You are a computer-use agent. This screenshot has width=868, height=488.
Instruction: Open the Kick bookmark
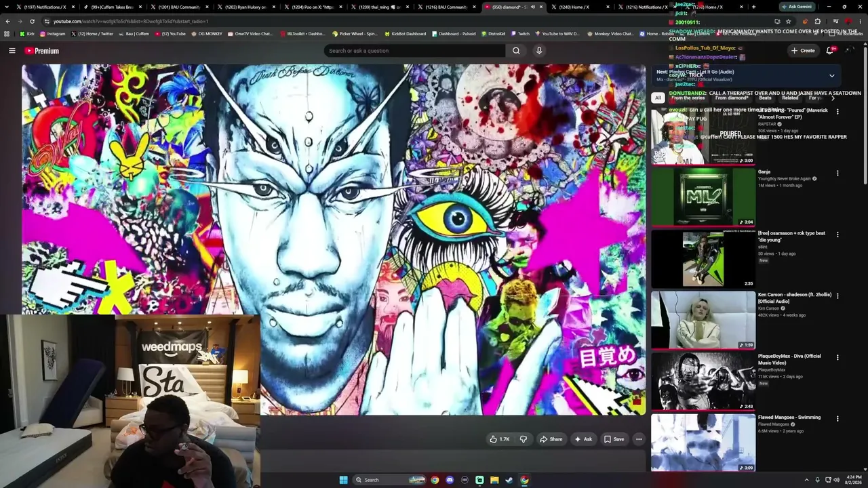point(27,33)
